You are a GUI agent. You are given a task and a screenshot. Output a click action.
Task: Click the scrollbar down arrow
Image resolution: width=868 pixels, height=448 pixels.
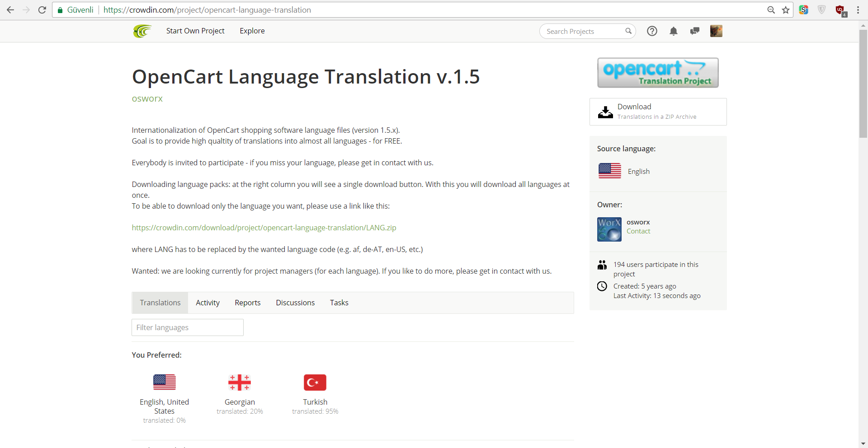[863, 443]
